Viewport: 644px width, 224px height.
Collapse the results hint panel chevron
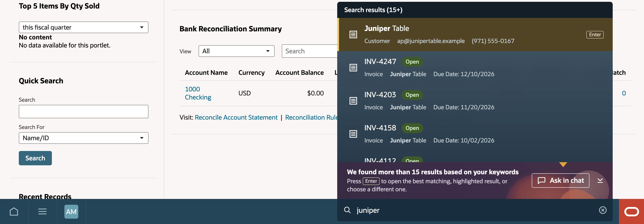(600, 180)
